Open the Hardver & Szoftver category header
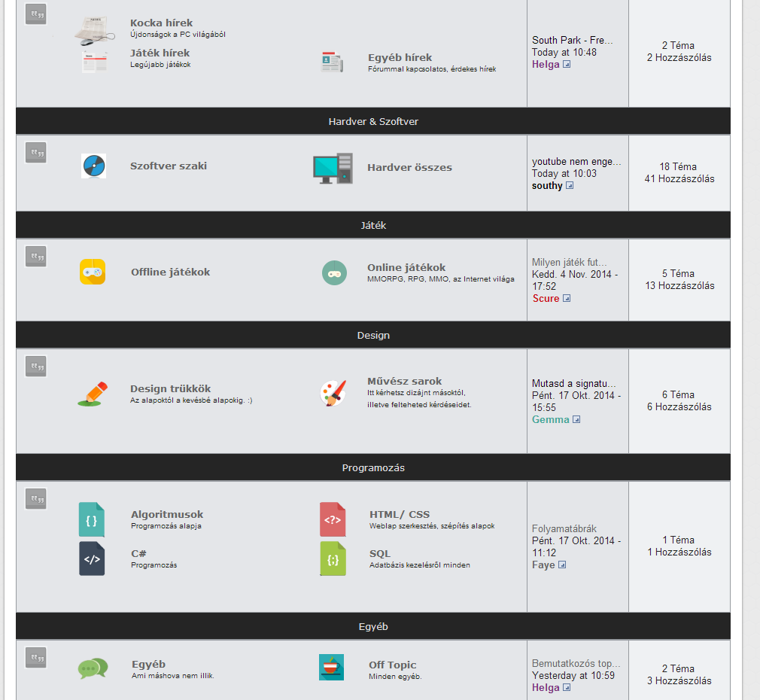 click(373, 121)
